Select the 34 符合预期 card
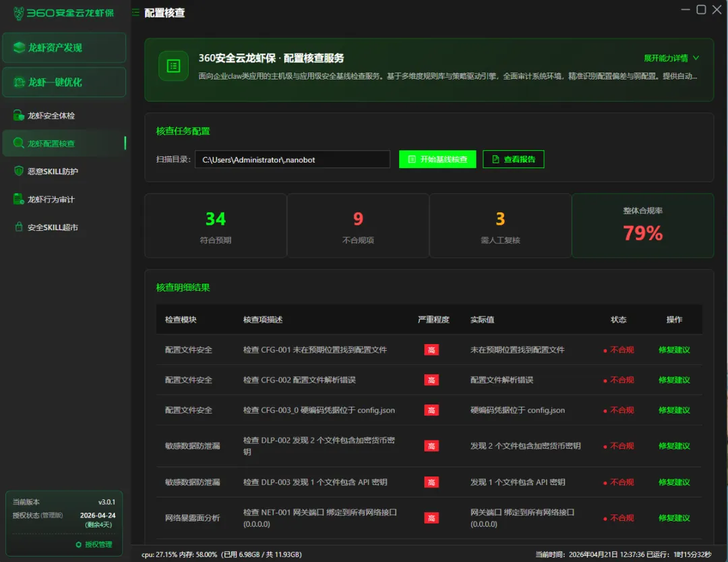This screenshot has width=728, height=562. 216,225
